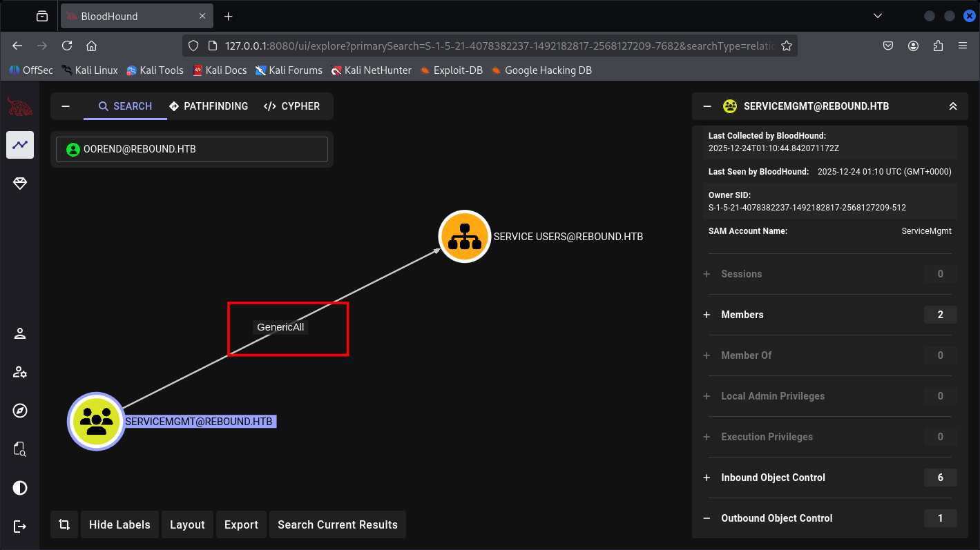Toggle dark mode contrast icon
This screenshot has height=550, width=980.
pyautogui.click(x=20, y=488)
